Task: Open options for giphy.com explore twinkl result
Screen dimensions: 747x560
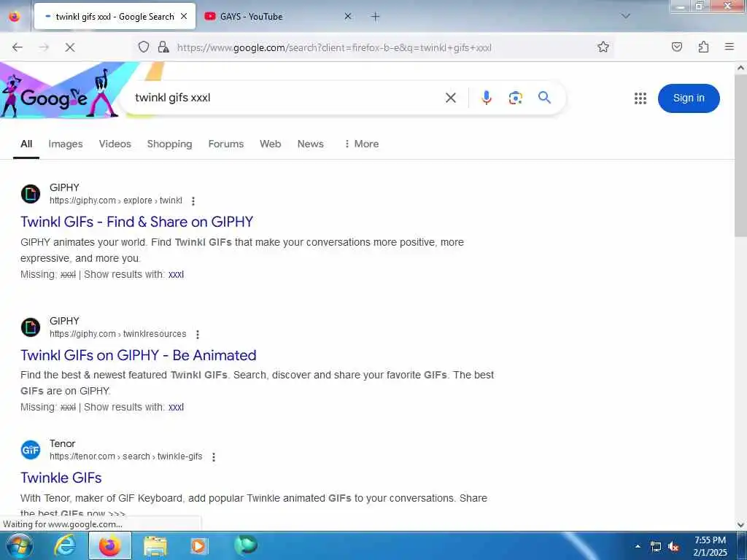Action: coord(193,201)
